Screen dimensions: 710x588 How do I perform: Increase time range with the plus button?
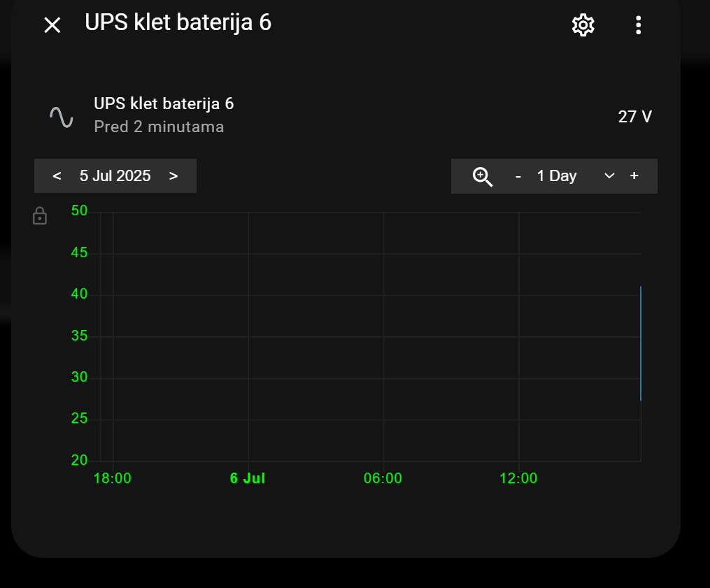pos(634,176)
